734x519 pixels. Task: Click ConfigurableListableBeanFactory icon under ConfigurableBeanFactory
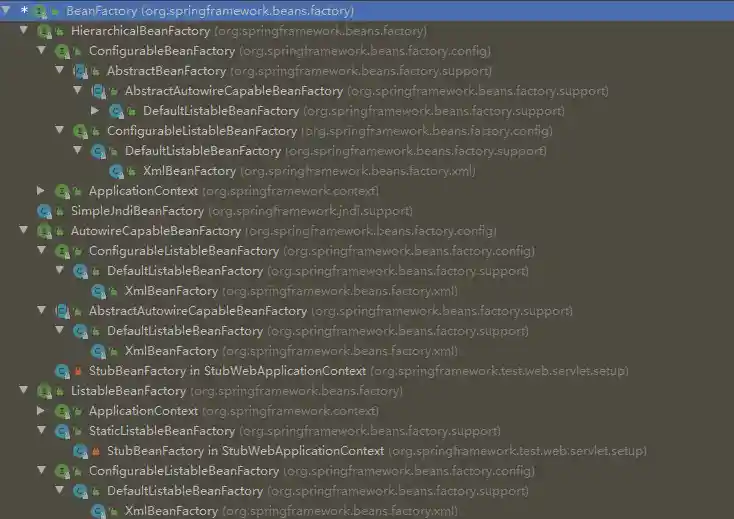[80, 131]
